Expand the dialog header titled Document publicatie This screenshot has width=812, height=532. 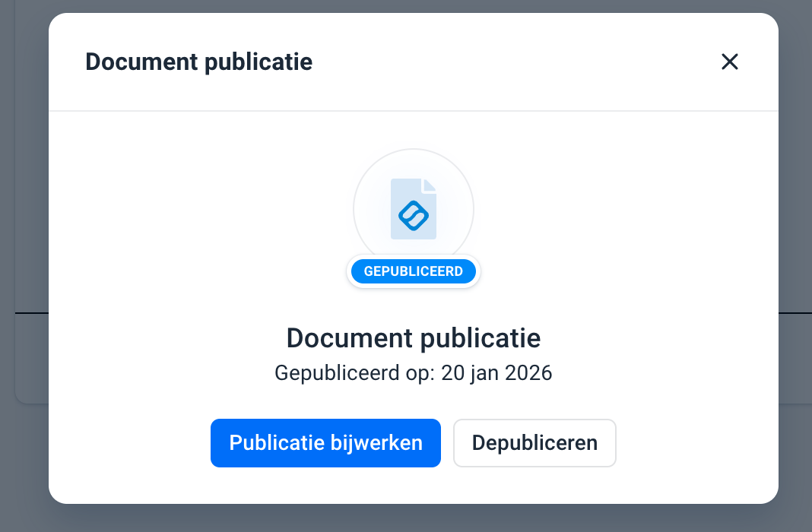[199, 62]
